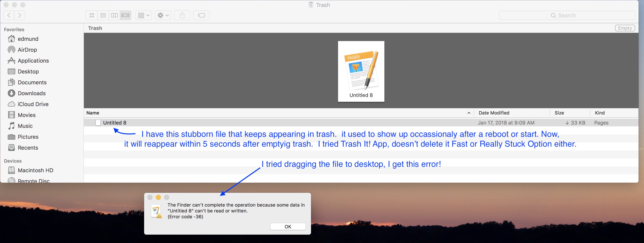The height and width of the screenshot is (243, 644).
Task: Click the Pages kind cell
Action: [601, 123]
